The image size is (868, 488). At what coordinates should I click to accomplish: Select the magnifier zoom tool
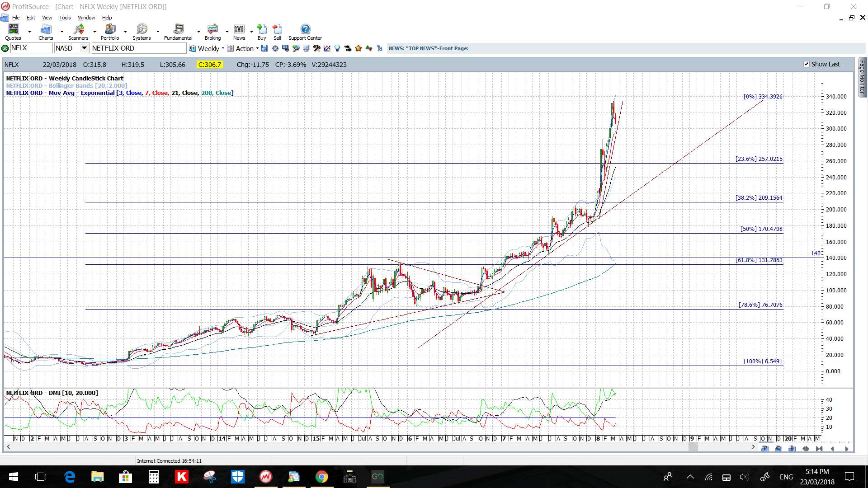tap(295, 48)
